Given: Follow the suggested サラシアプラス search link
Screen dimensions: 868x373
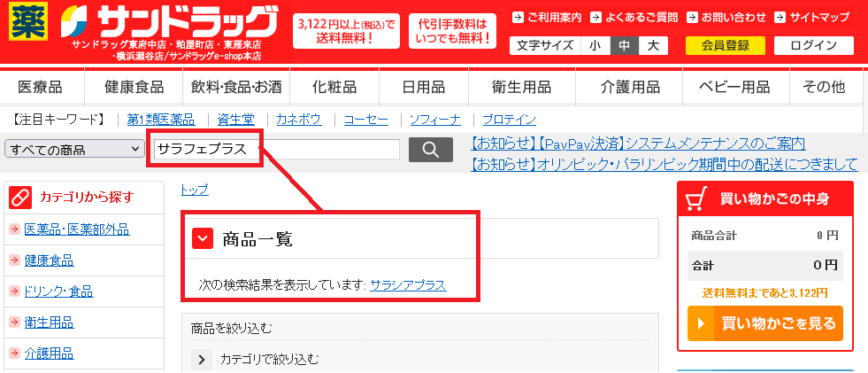Looking at the screenshot, I should coord(408,285).
